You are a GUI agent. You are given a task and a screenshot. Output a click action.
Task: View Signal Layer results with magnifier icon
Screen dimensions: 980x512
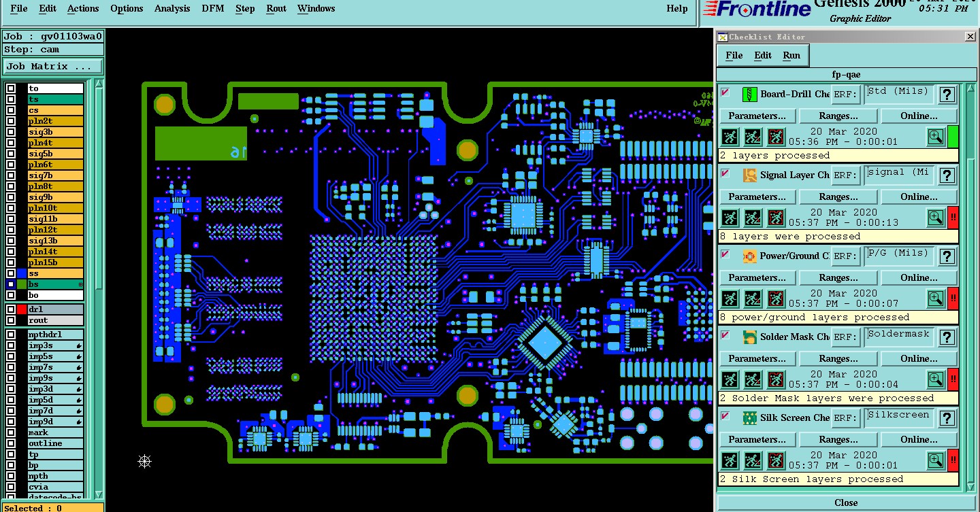point(936,218)
